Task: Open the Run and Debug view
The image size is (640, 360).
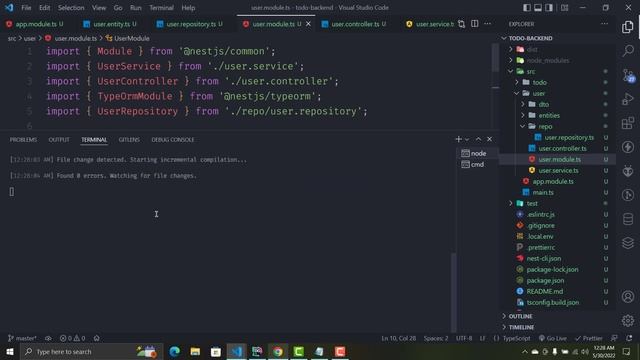Action: point(628,99)
